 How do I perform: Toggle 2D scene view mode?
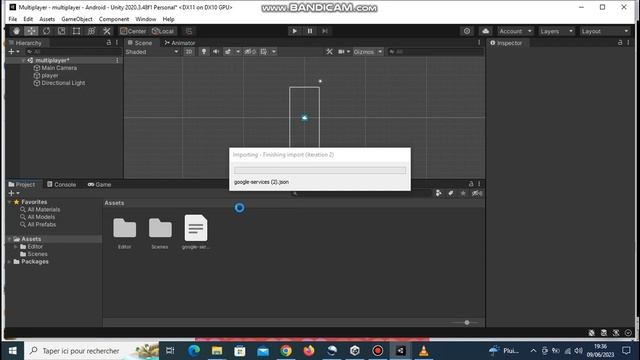[189, 52]
